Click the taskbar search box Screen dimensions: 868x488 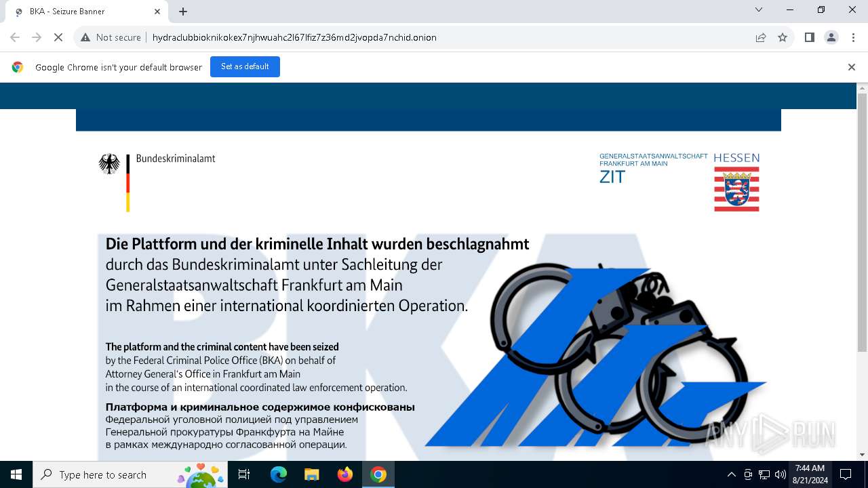(x=130, y=474)
